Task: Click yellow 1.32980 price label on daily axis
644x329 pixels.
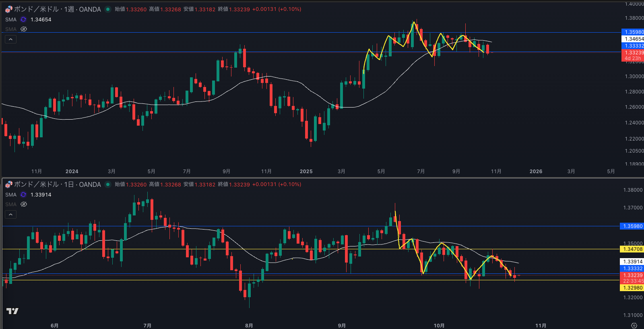Action: pos(633,288)
